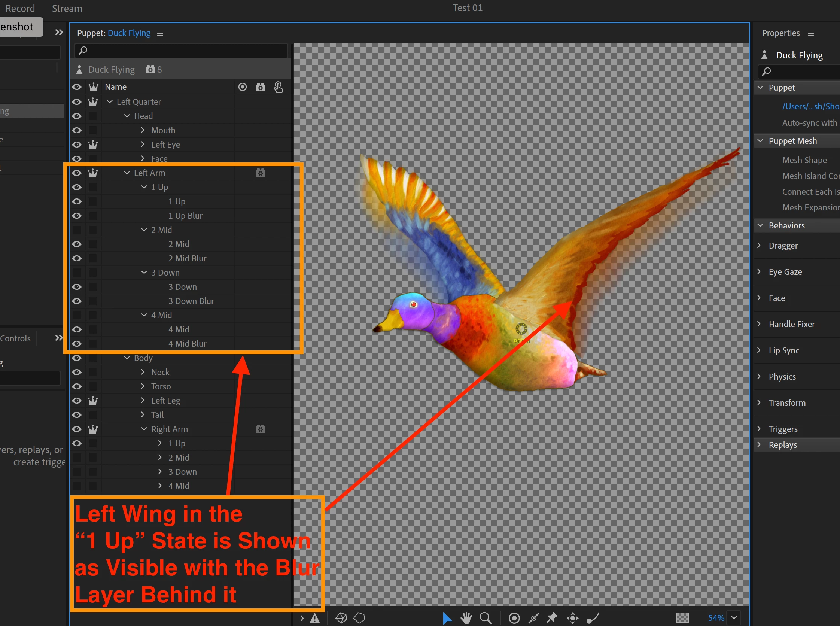Screen dimensions: 840x626
Task: Open the Puppet panel menu
Action: (160, 33)
